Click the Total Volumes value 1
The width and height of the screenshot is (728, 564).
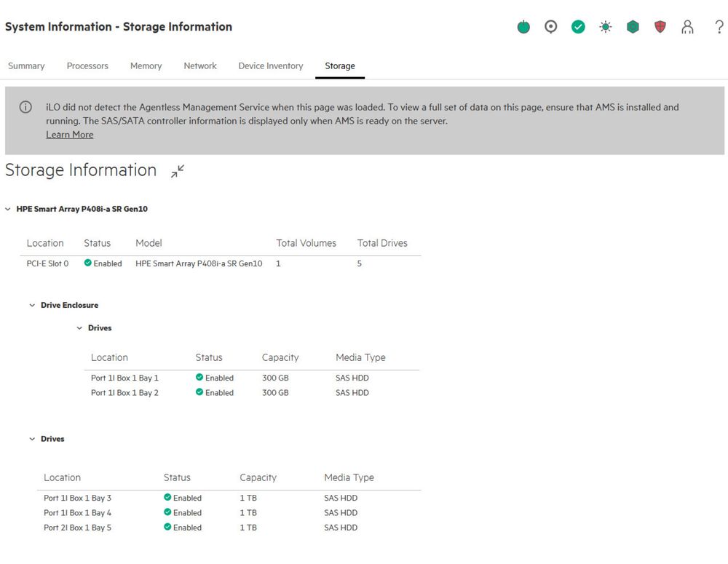pyautogui.click(x=278, y=263)
